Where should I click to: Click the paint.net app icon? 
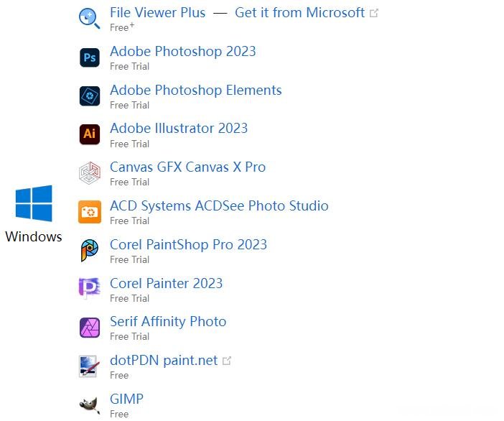(x=88, y=366)
